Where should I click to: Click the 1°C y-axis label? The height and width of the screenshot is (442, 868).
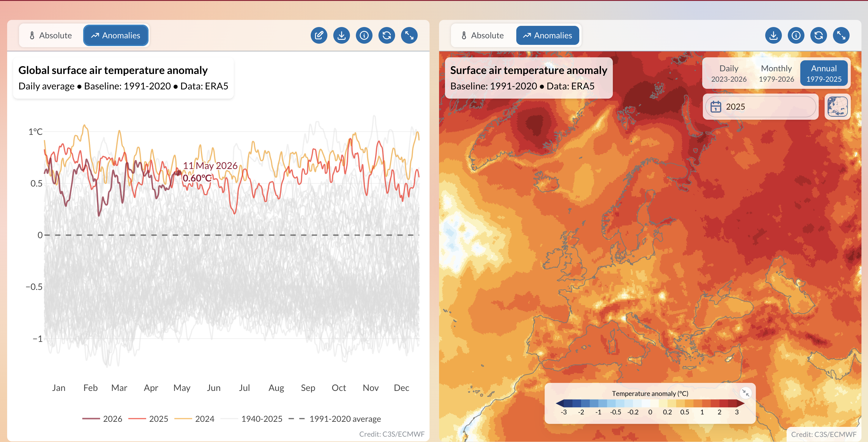click(35, 132)
